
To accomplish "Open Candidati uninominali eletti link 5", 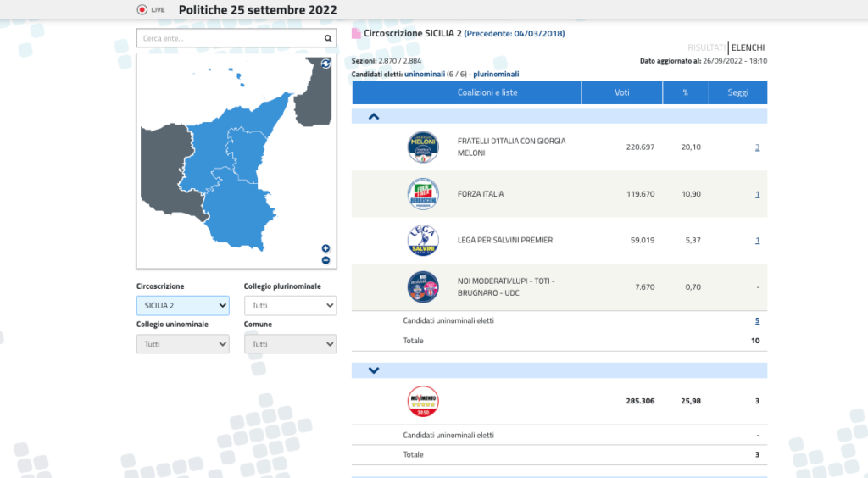I will 757,321.
